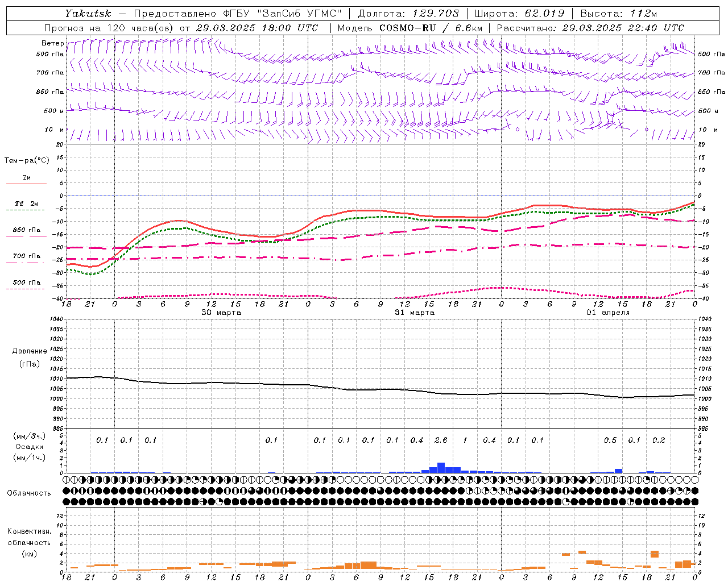Viewport: 728px width, 582px height.
Task: Click the 0.2 precipitation total value
Action: 659,440
